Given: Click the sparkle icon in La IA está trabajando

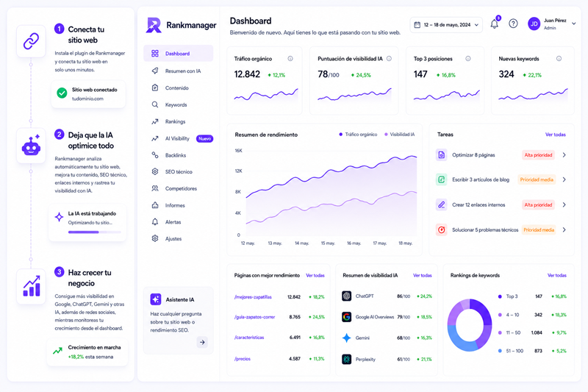Looking at the screenshot, I should point(59,217).
